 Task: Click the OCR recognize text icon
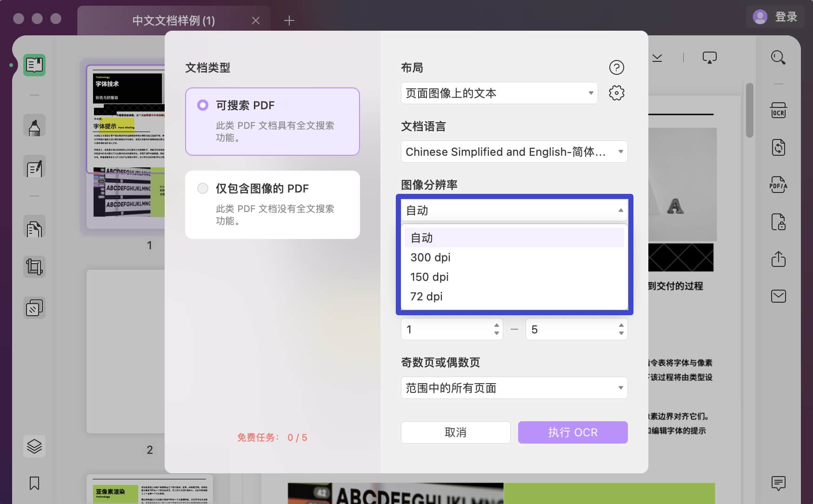pyautogui.click(x=778, y=111)
